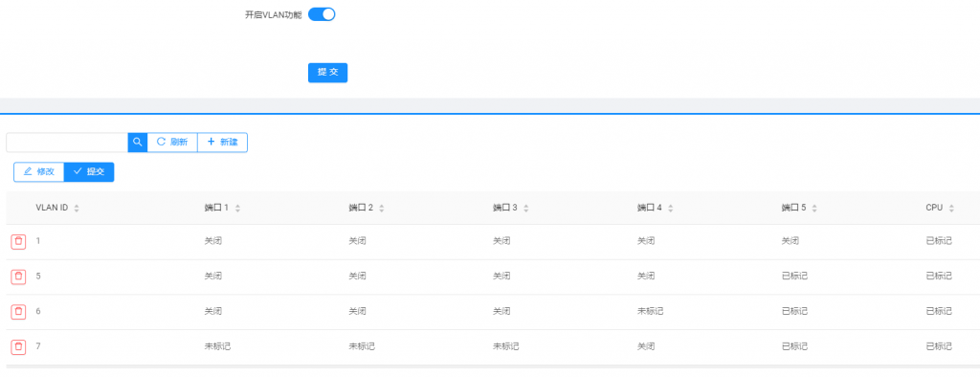The image size is (980, 377).
Task: Click 端口 4 cell 关闭 in VLAN 7 row
Action: (x=646, y=345)
